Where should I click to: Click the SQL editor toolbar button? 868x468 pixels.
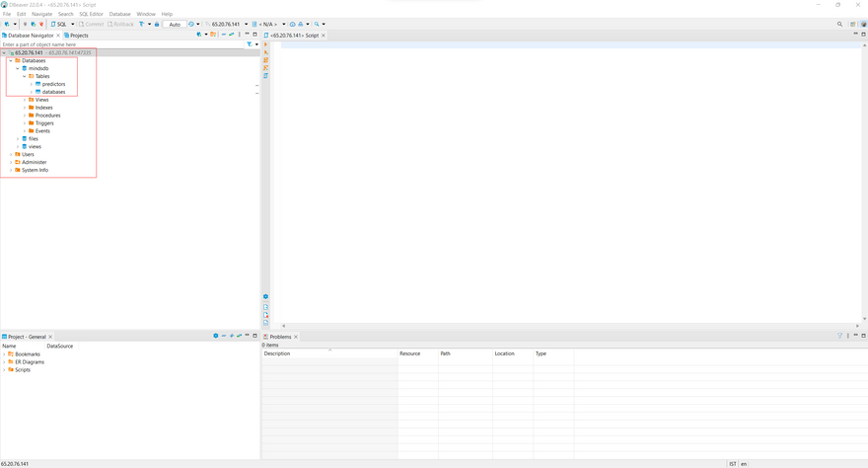tap(59, 24)
